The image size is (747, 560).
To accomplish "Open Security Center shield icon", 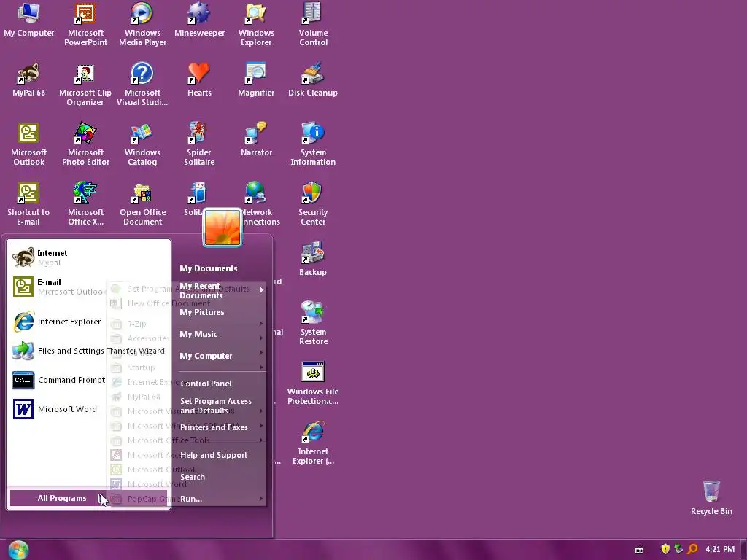I will (x=313, y=204).
